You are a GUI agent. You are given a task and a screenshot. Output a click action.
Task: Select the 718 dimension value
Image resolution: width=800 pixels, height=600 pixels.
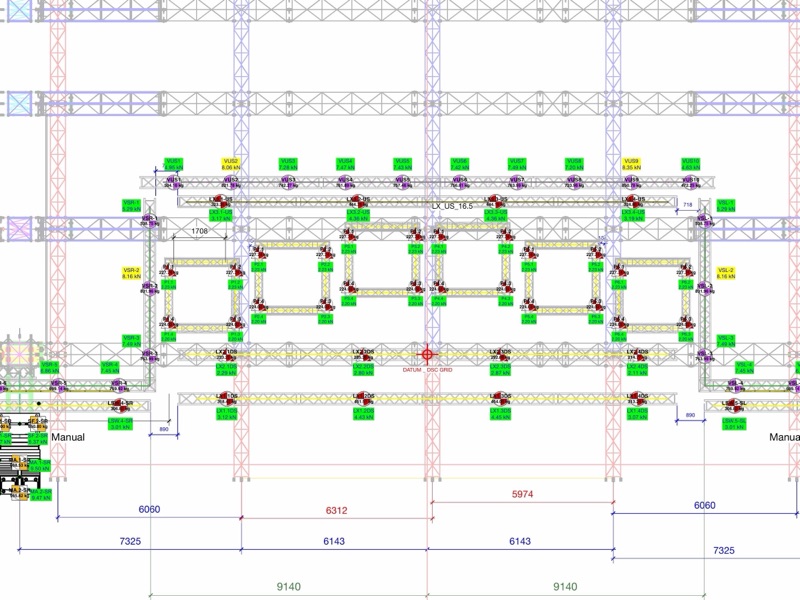click(x=688, y=205)
